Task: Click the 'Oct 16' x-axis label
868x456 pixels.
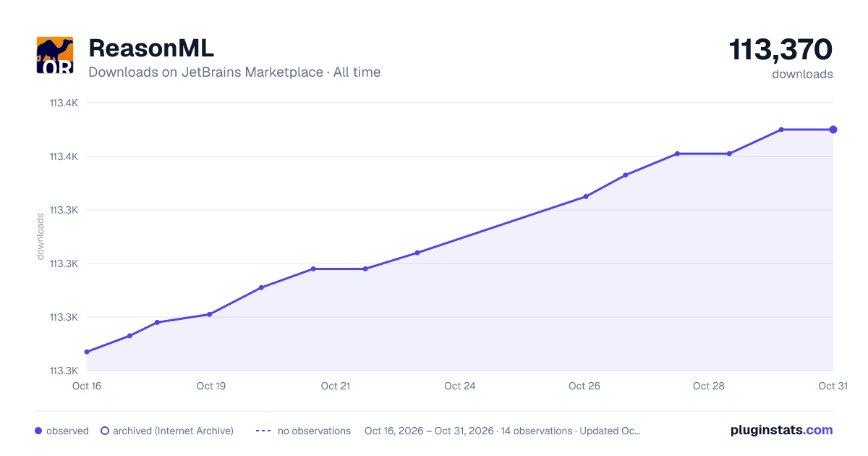Action: 87,386
